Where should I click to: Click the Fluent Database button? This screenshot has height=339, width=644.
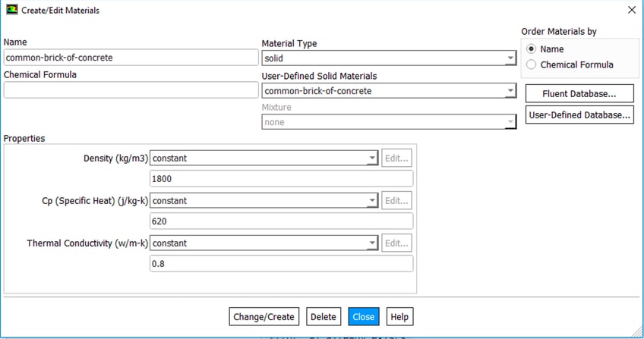point(579,93)
